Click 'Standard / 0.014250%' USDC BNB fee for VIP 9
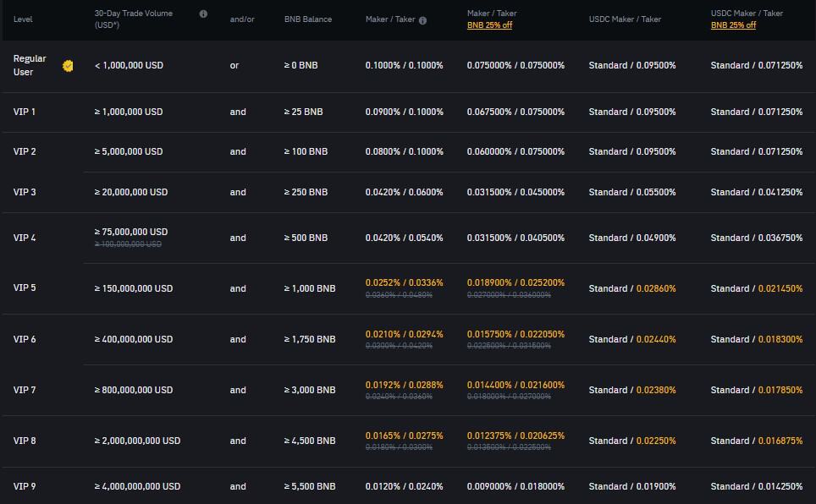Image resolution: width=816 pixels, height=504 pixels. click(757, 486)
